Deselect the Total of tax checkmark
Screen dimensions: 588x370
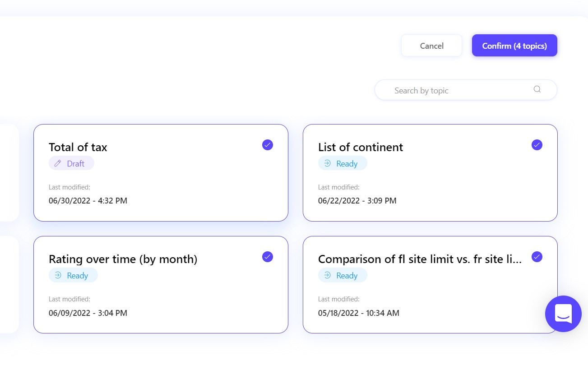point(268,145)
